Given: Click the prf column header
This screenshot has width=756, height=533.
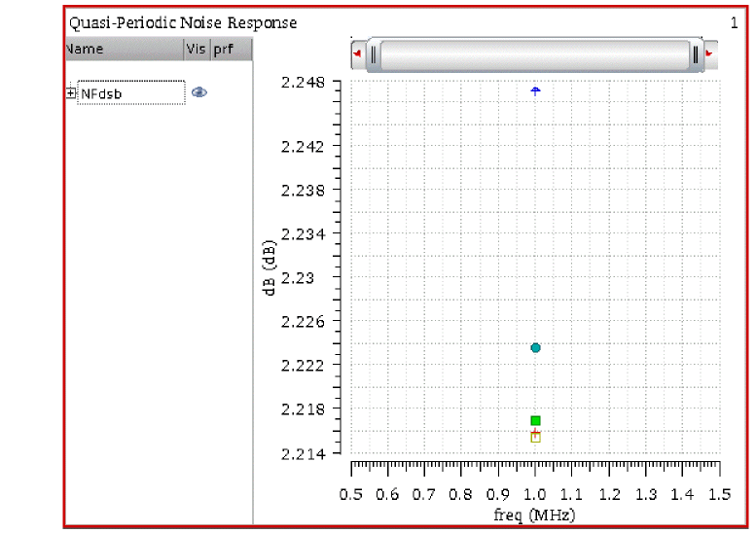Looking at the screenshot, I should pos(232,50).
